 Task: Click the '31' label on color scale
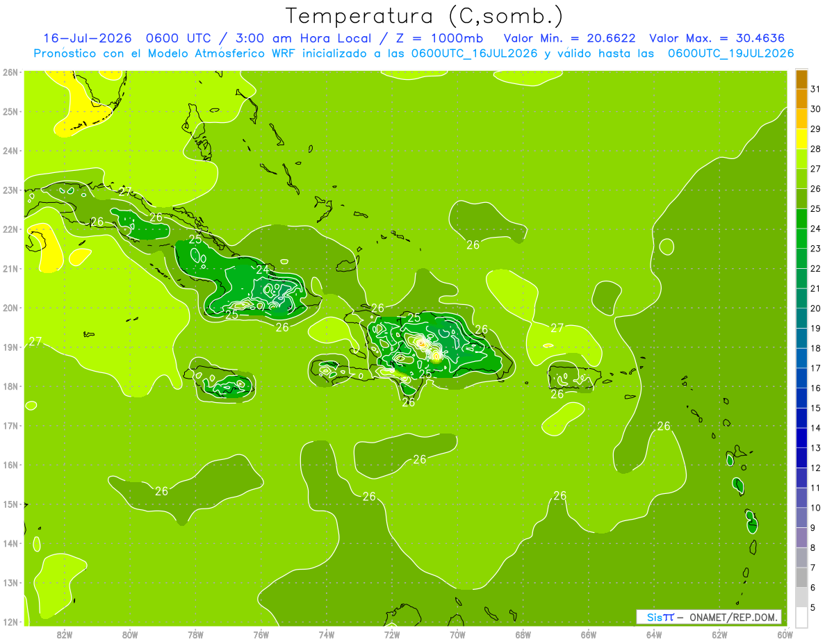point(816,90)
